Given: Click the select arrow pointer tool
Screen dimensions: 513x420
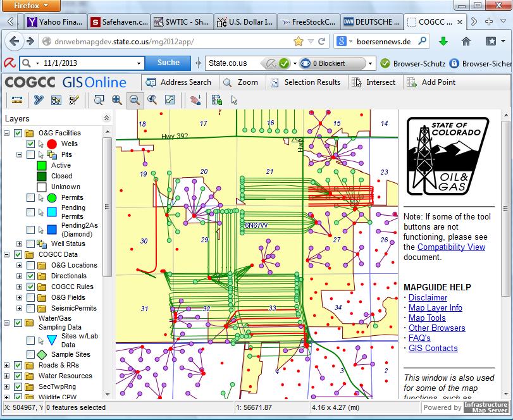Looking at the screenshot, I should 235,100.
